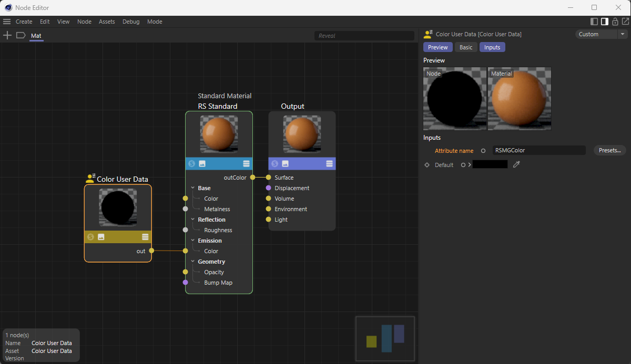
Task: Switch to the Basic tab
Action: tap(466, 47)
